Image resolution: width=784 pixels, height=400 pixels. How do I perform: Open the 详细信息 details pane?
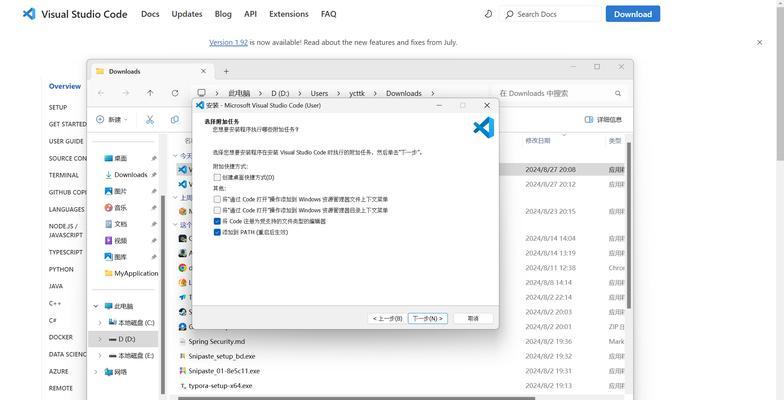tap(603, 120)
